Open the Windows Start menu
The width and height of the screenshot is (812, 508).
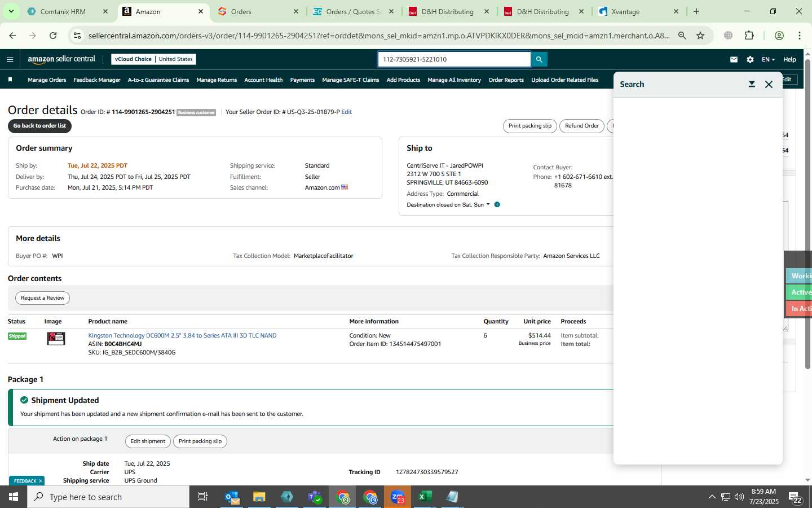[14, 497]
